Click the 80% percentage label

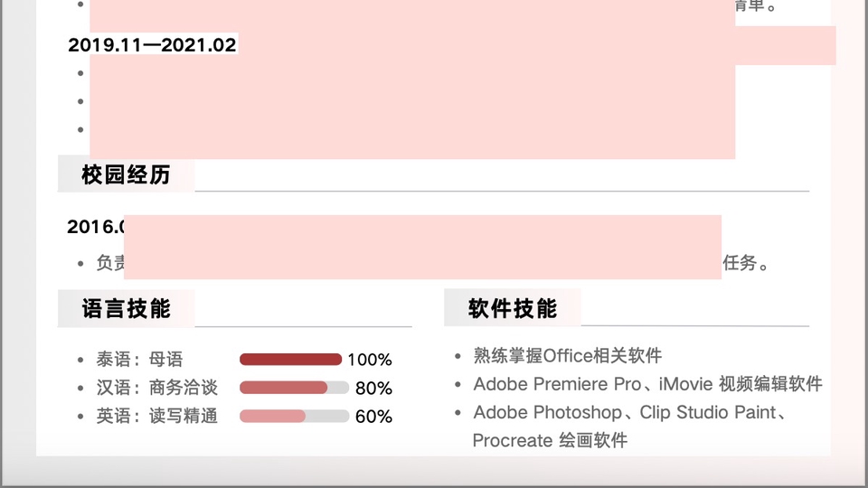point(373,389)
